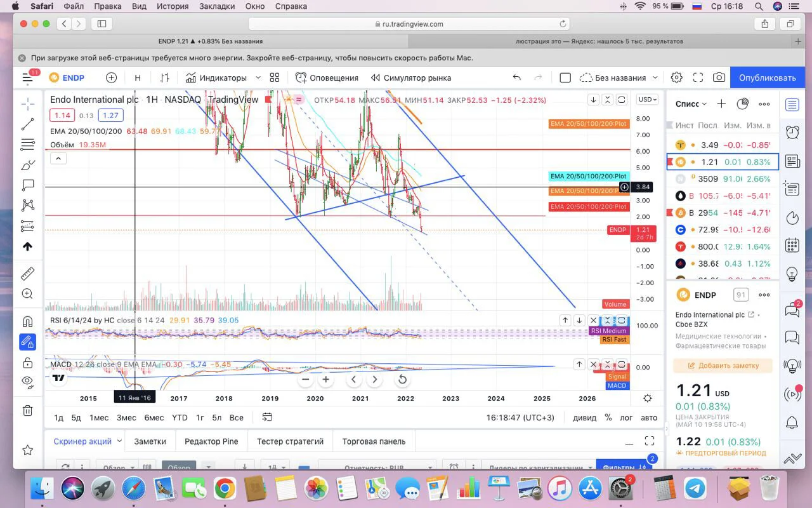Open the public chat icon with badge
The image size is (812, 508).
792,310
